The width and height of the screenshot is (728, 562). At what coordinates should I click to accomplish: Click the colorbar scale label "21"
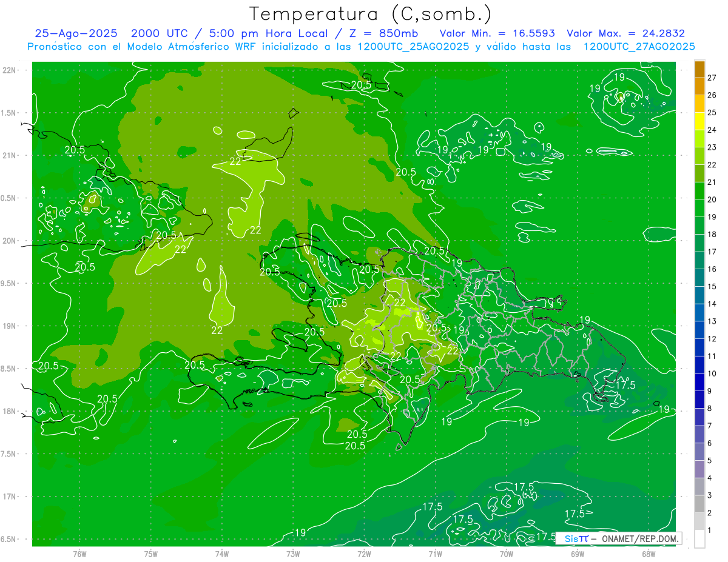click(712, 182)
